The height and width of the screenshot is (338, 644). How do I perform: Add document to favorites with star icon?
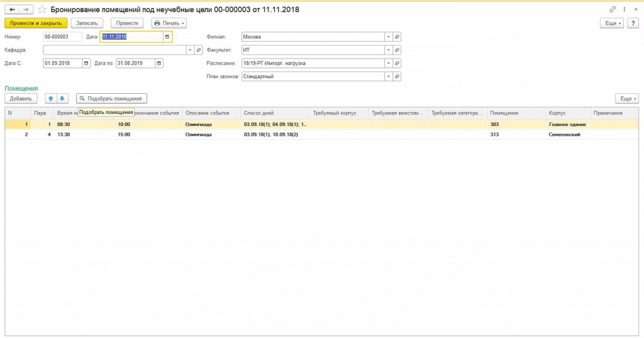[42, 9]
